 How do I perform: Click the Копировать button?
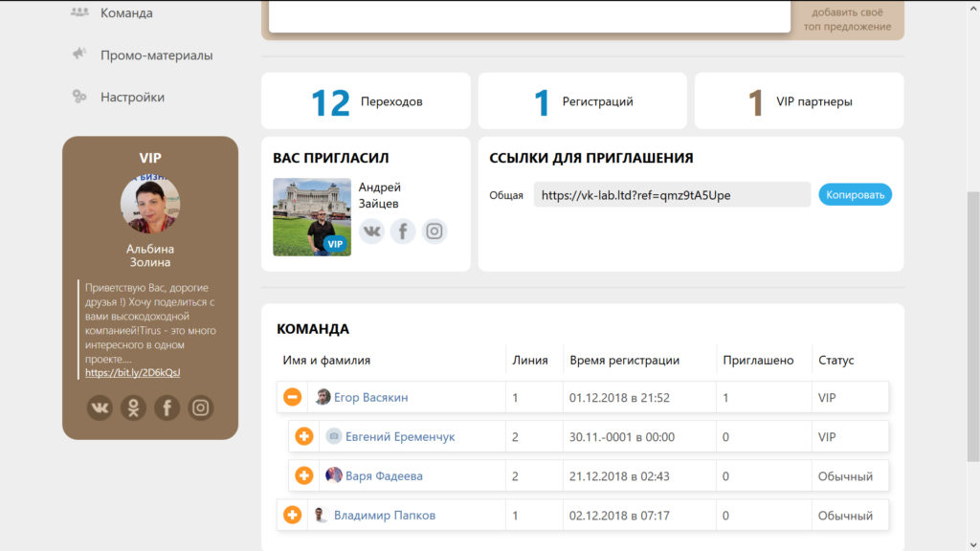tap(855, 195)
